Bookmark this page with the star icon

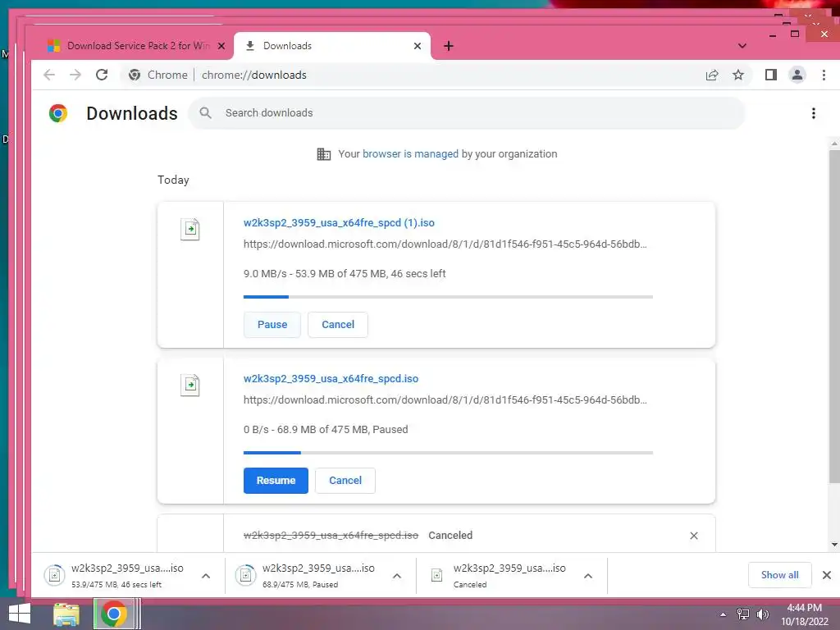point(738,75)
